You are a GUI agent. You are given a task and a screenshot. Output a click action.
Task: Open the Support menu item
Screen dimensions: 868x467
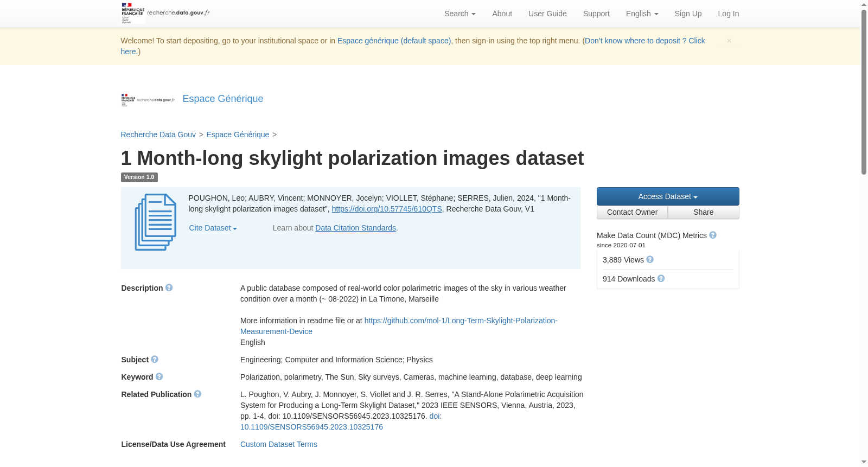tap(596, 14)
